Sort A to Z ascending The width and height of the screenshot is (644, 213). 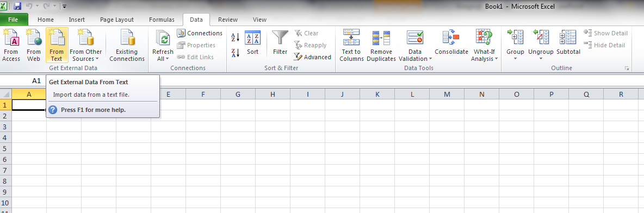236,37
